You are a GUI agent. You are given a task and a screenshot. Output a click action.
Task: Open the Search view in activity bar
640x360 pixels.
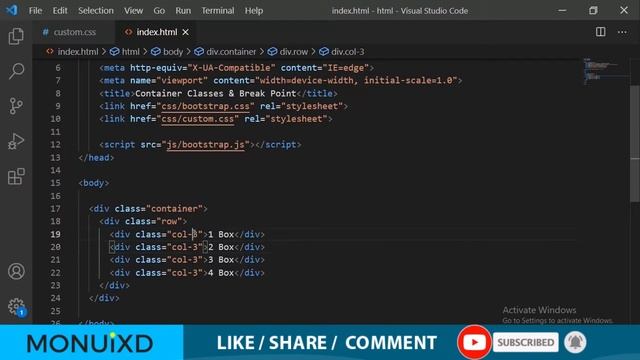[x=16, y=71]
